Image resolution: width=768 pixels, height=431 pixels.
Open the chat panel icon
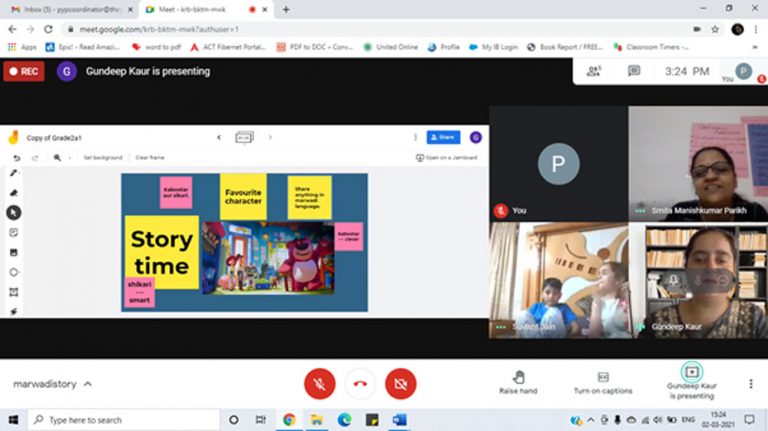tap(634, 71)
